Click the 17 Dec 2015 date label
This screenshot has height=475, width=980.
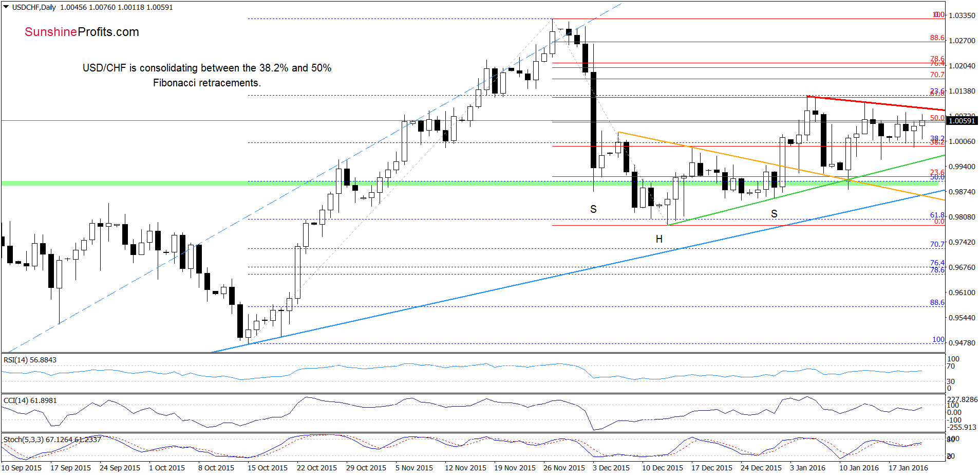[x=712, y=468]
